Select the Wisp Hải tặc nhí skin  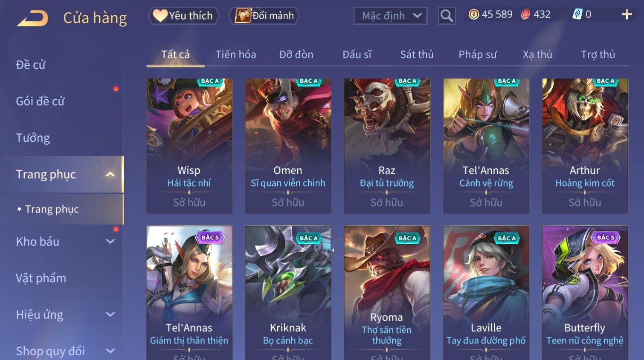pyautogui.click(x=189, y=146)
